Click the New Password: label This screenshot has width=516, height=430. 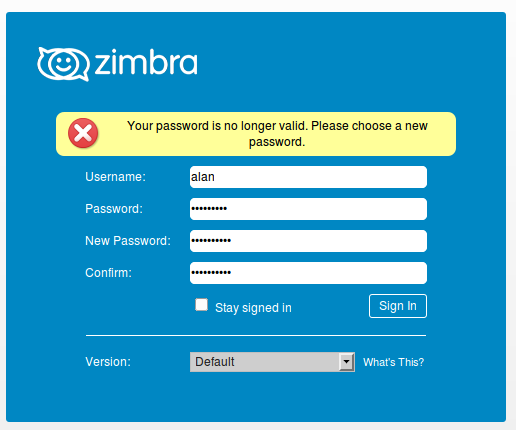(x=128, y=241)
